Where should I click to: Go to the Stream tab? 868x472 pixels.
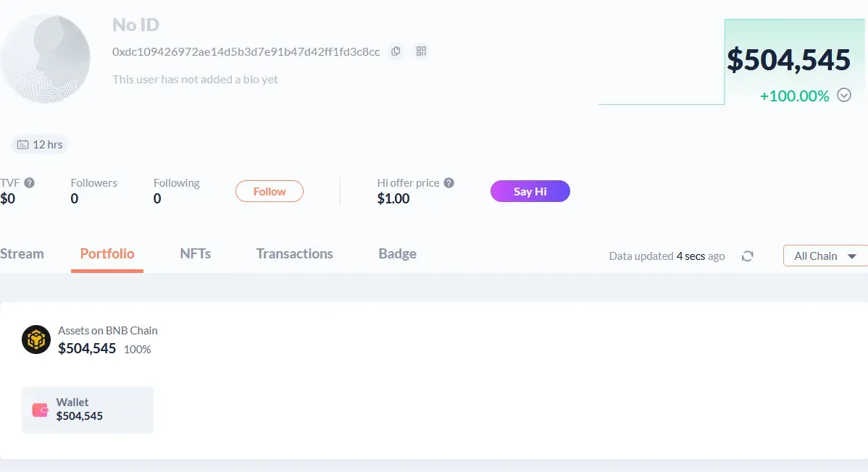point(22,253)
